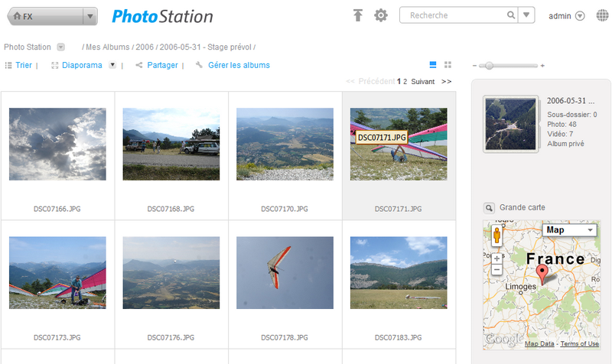
Task: Click Suivant next page link
Action: point(423,82)
